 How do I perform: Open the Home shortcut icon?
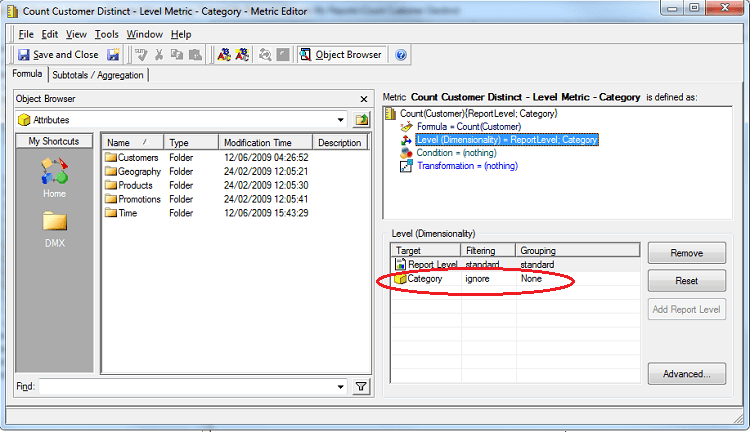54,173
